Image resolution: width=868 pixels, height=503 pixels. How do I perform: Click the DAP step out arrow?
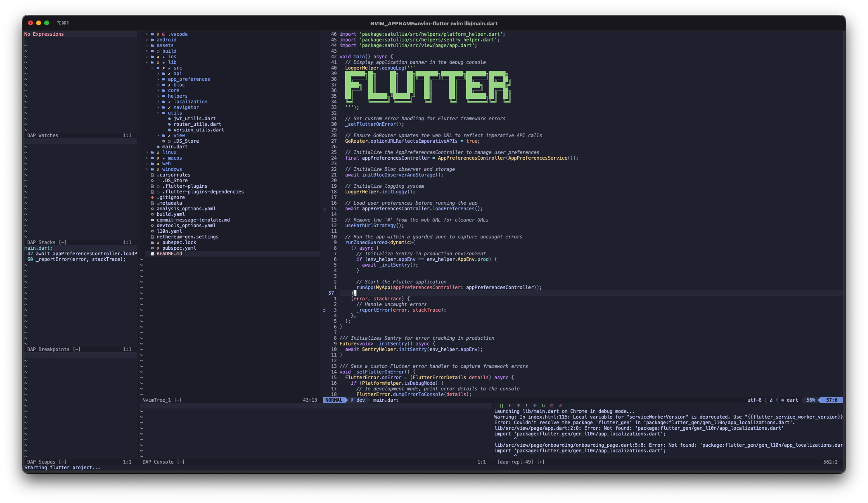point(526,406)
